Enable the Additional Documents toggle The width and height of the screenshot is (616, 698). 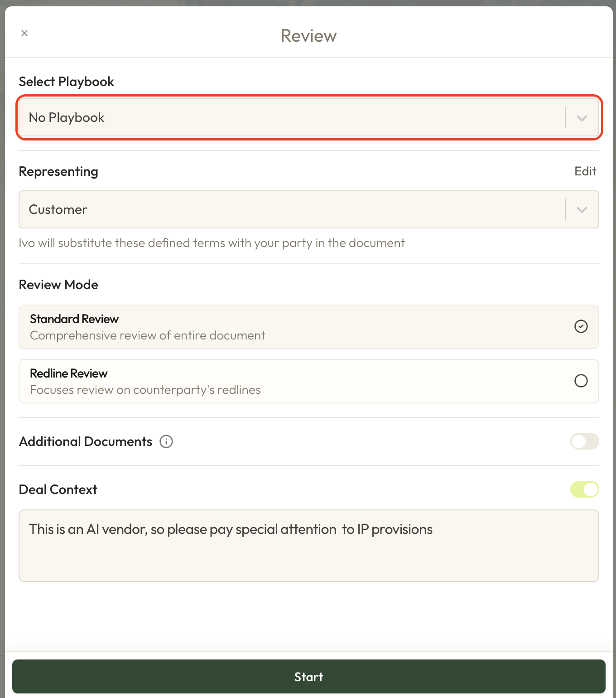coord(584,441)
